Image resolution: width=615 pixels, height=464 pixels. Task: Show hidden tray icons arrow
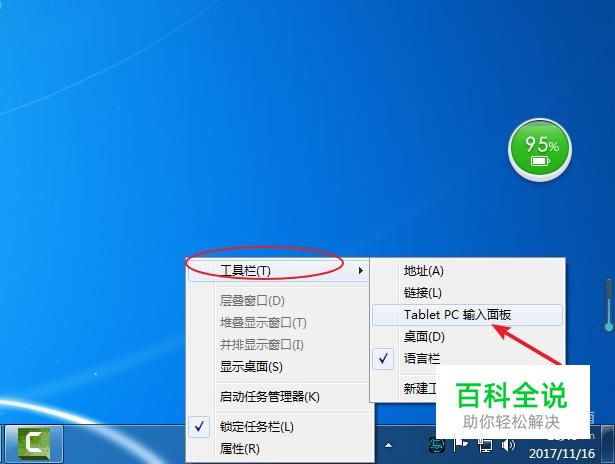coord(388,445)
